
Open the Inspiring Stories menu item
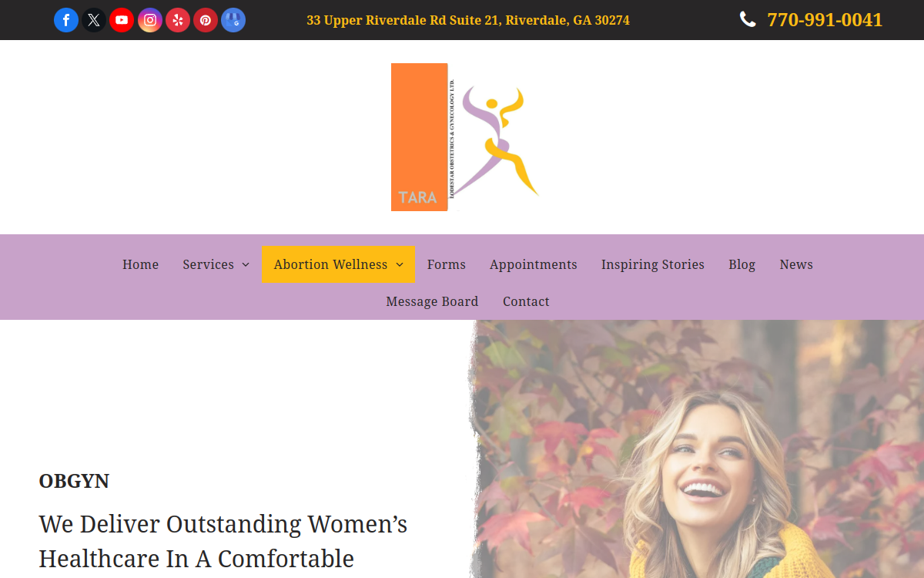point(653,264)
